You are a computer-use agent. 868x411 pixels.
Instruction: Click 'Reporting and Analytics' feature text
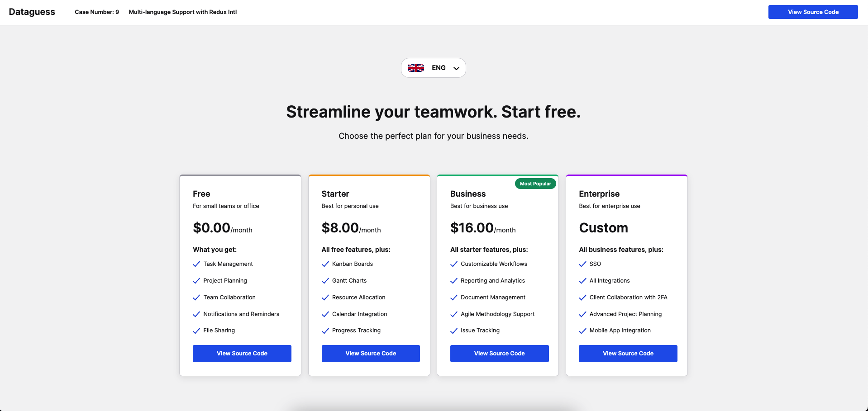click(493, 281)
